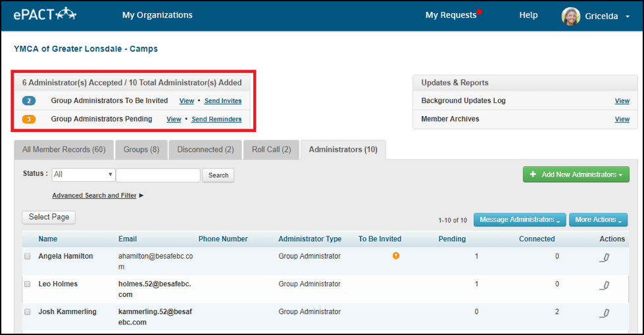
Task: Click the email kammerling.52@besafebc.com
Action: pyautogui.click(x=155, y=317)
